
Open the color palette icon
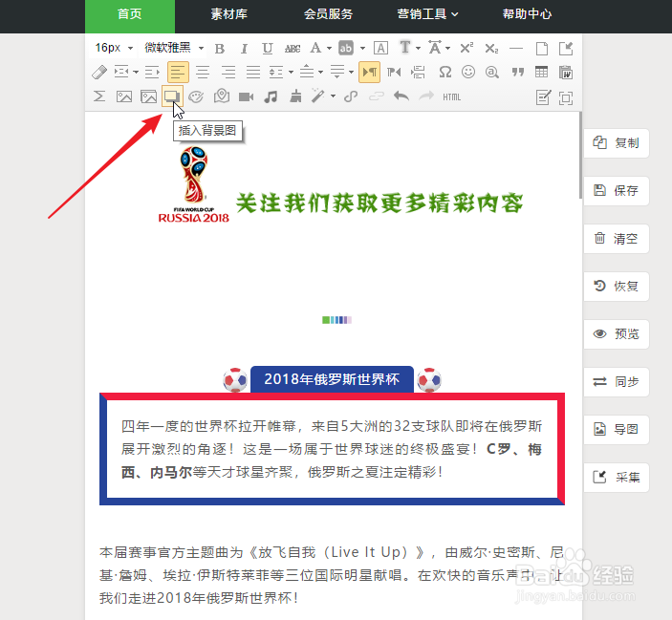[x=196, y=96]
